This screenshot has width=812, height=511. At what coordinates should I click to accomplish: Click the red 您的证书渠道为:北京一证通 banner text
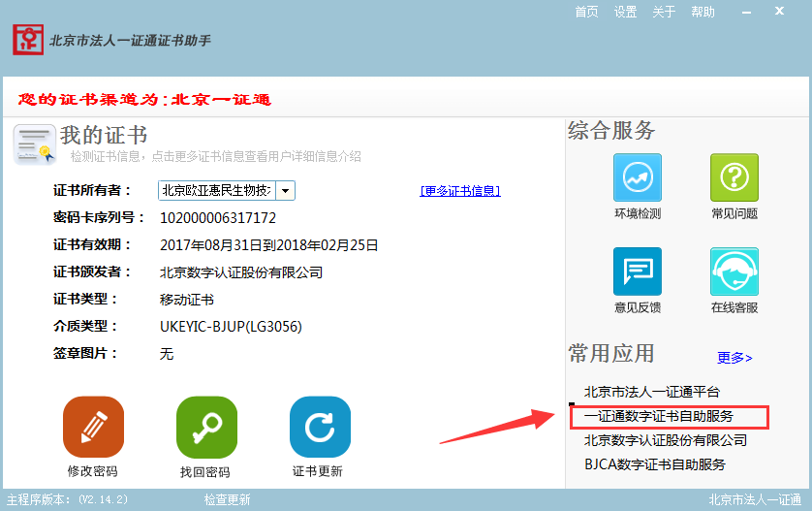click(144, 99)
